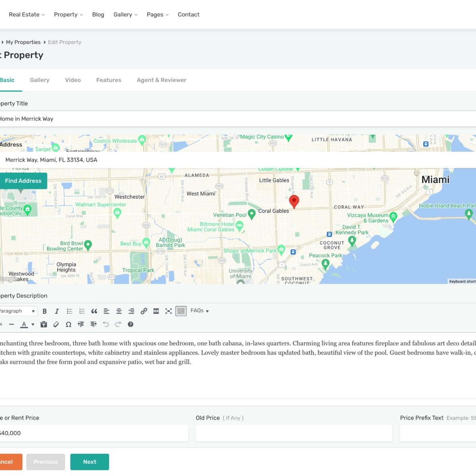Go to My Properties breadcrumb link
The image size is (476, 476).
tap(23, 42)
